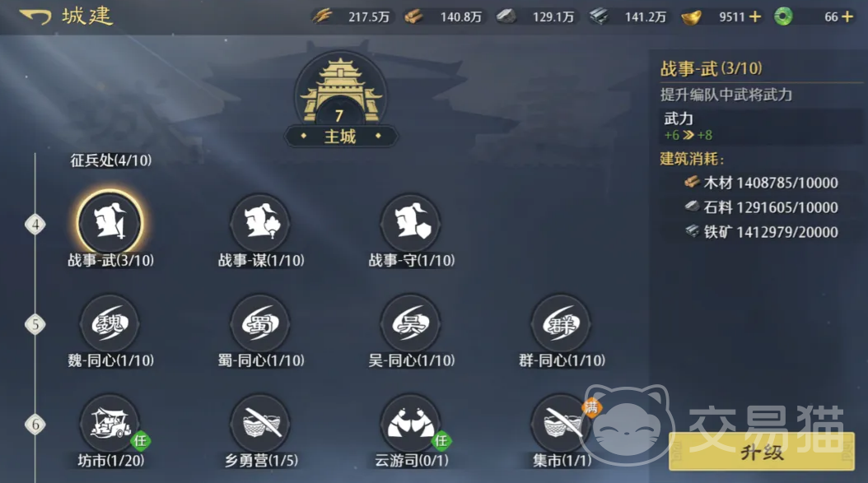Open the 群-同心 building
This screenshot has height=483, width=868.
point(562,323)
